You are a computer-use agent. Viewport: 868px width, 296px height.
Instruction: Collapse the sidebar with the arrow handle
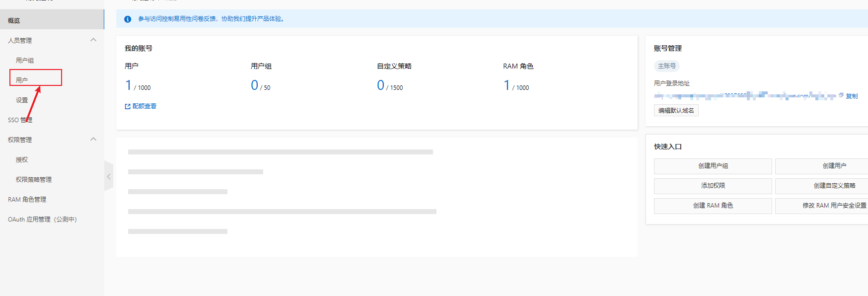[x=109, y=176]
